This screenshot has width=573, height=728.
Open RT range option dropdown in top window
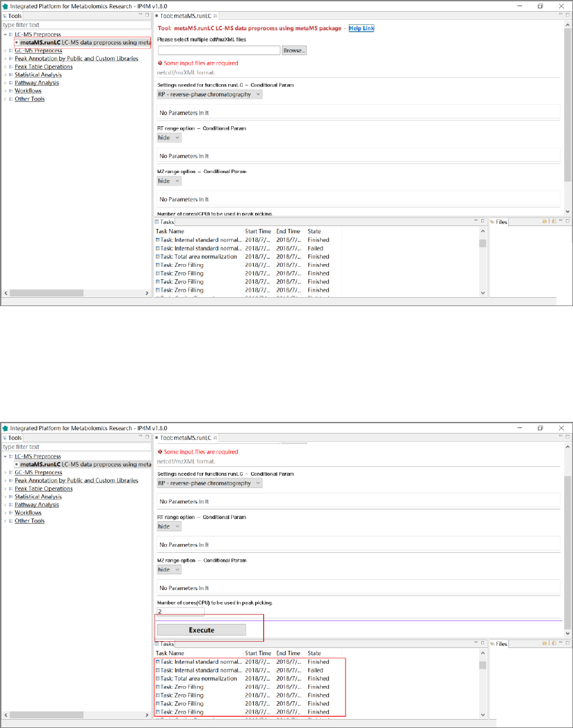[169, 137]
